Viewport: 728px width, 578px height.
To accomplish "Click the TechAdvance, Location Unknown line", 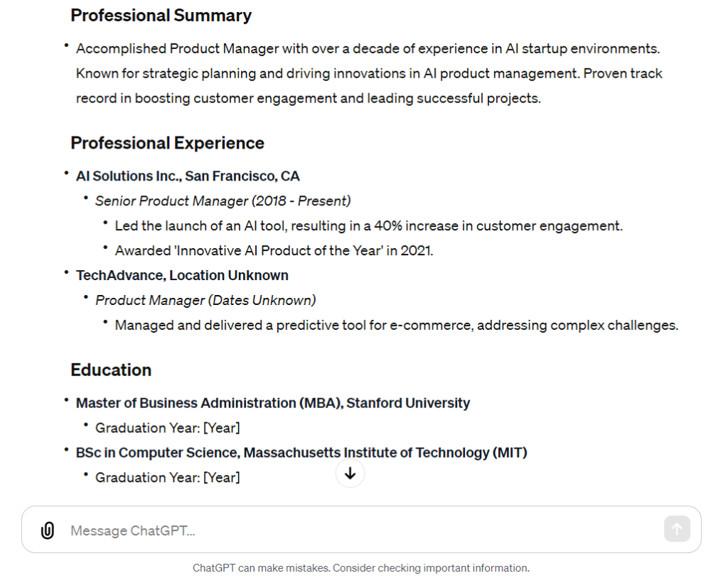I will tap(182, 275).
